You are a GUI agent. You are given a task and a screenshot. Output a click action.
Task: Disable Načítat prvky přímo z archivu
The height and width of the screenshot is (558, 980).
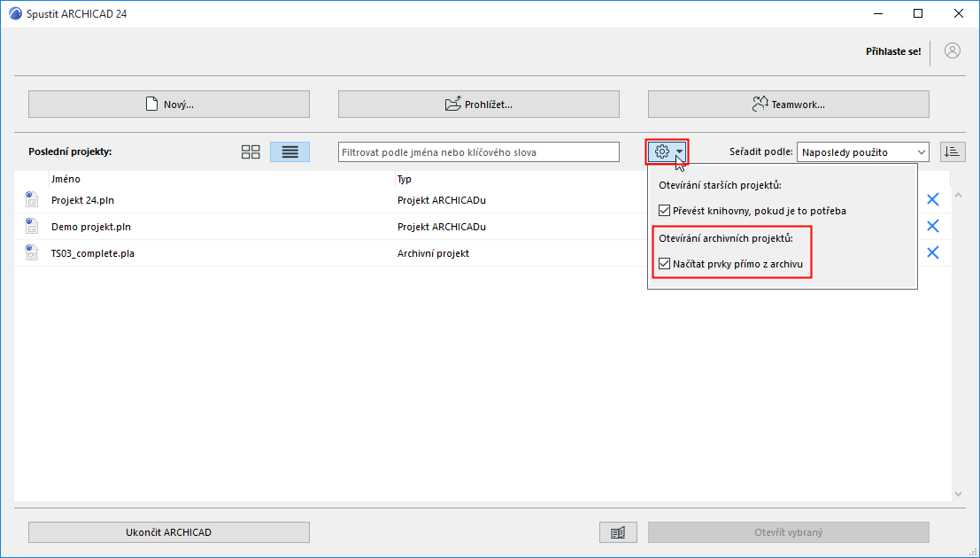[x=663, y=262]
